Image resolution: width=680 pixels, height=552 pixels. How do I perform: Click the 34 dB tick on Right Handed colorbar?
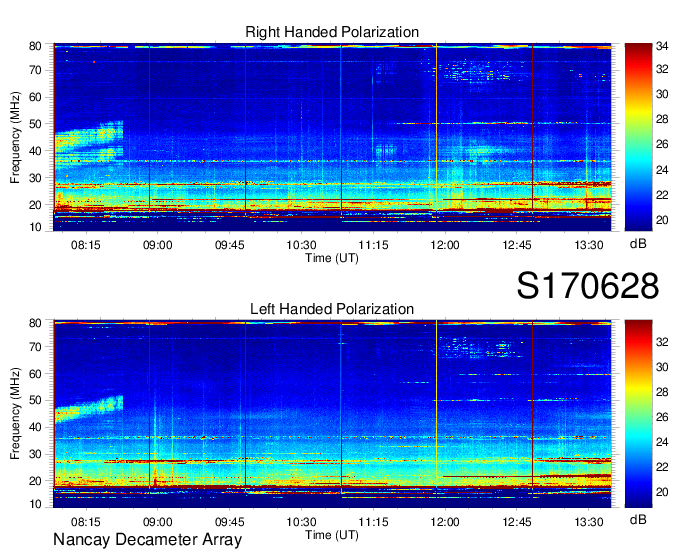[x=662, y=46]
